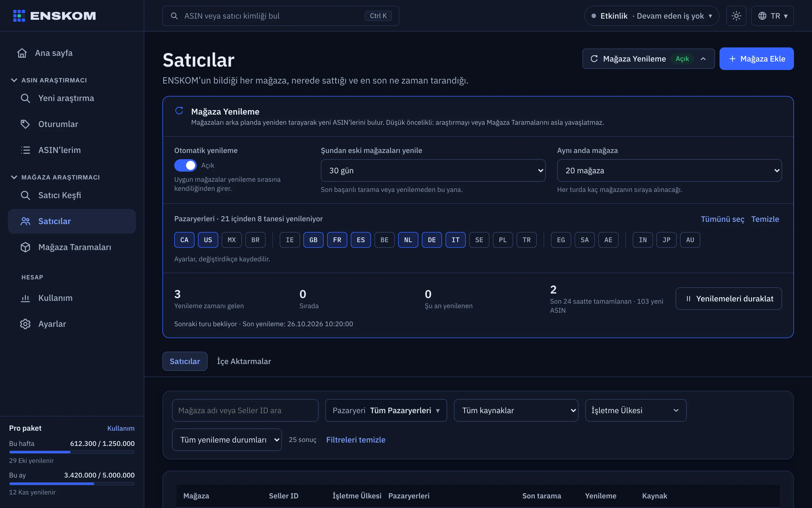Enable the JP marketplace chip

click(667, 240)
